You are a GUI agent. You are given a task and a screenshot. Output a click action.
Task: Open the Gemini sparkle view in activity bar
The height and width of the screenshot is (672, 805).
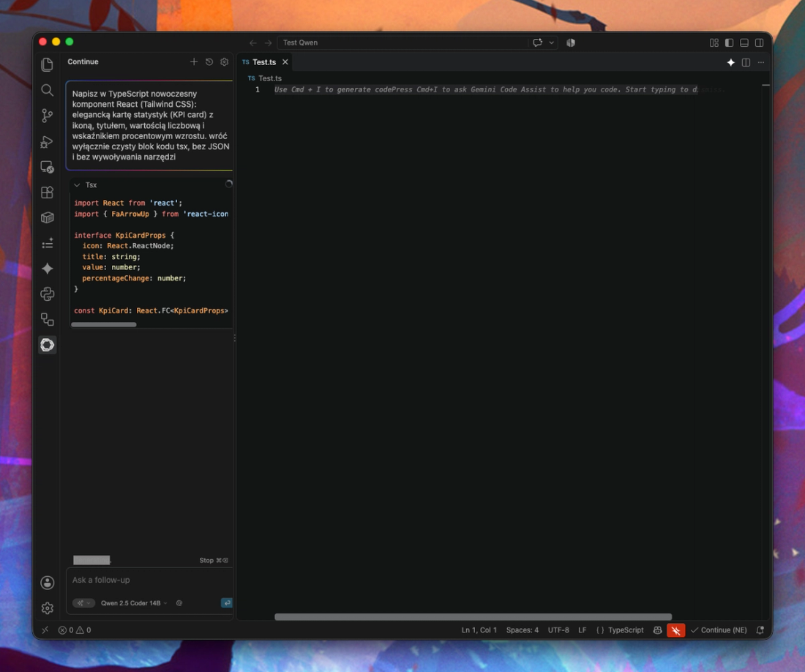tap(48, 269)
